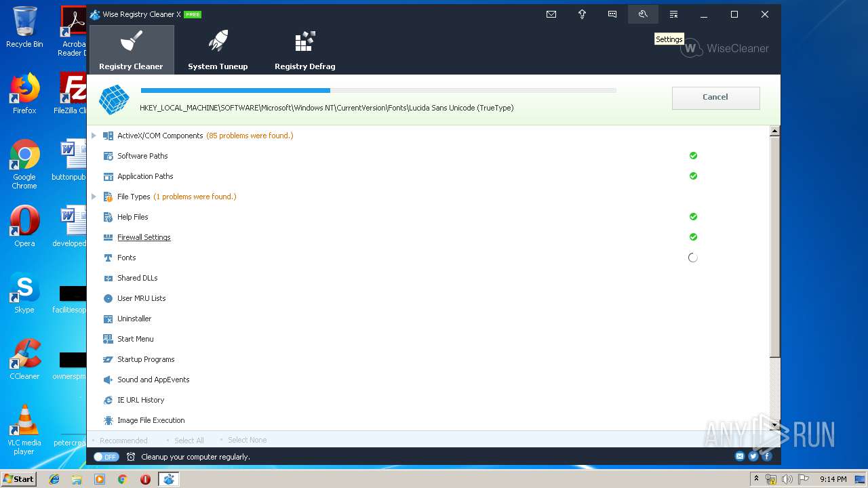Select the Startup Programs row text
Image resolution: width=868 pixels, height=488 pixels.
(x=146, y=359)
